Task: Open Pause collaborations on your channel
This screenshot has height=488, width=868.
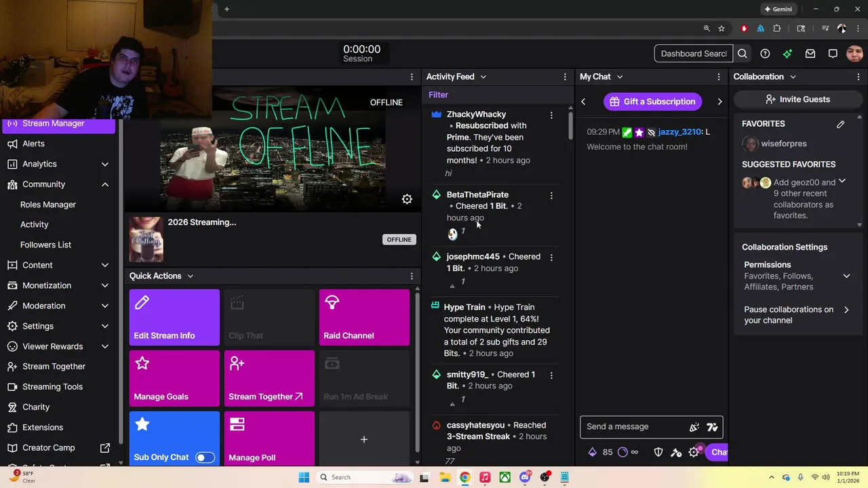Action: pyautogui.click(x=797, y=315)
